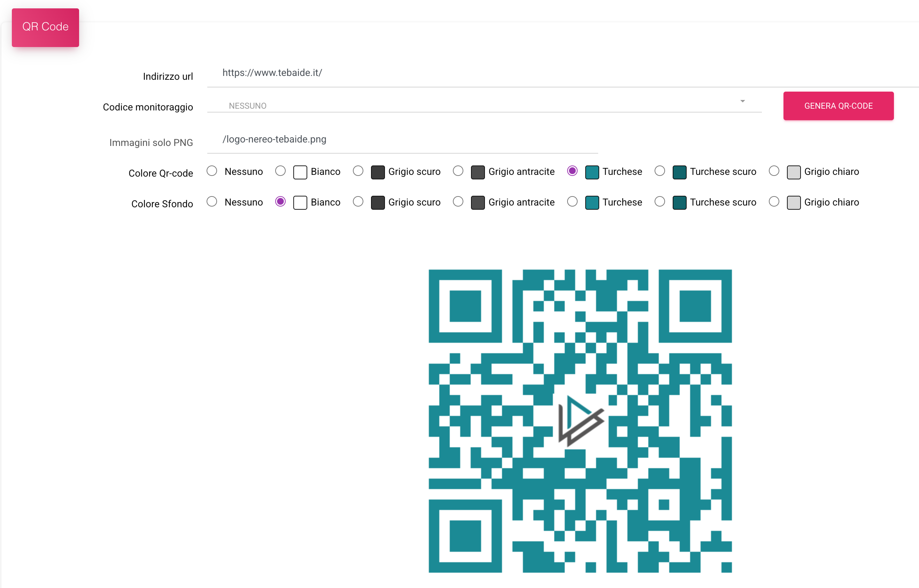Pick Turchese scuro radio for Colore Qr-code
The image size is (919, 588).
[x=659, y=171]
